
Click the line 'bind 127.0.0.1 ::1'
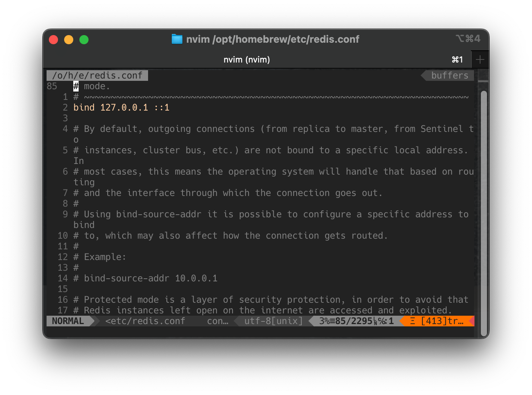pos(121,108)
